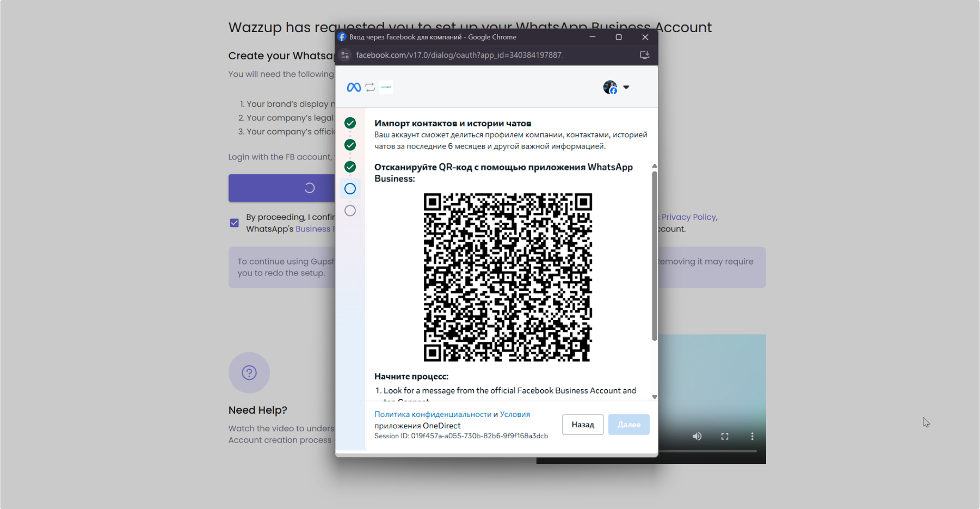Expand the account dropdown arrow next to the avatar
The image size is (980, 509).
coord(626,87)
